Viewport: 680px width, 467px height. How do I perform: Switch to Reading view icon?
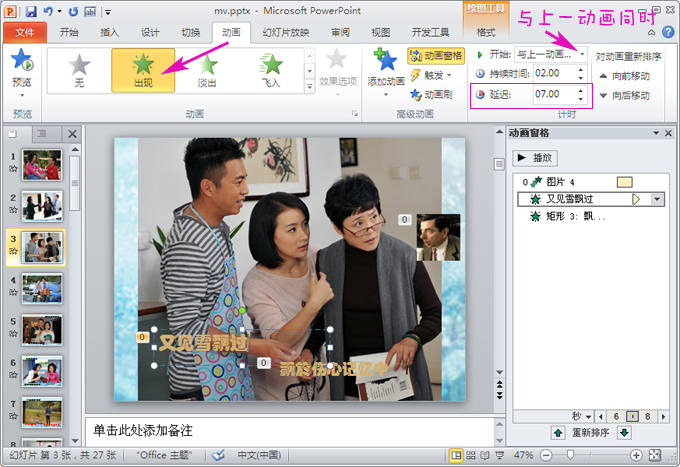485,455
